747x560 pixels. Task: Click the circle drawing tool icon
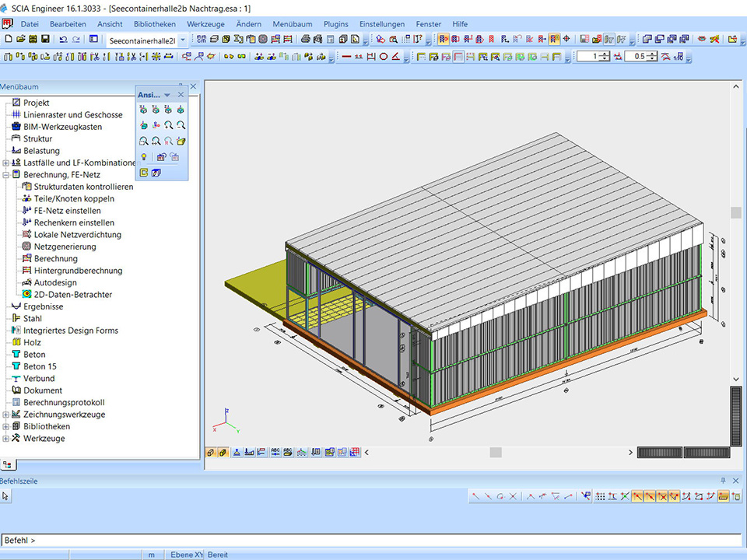coord(384,56)
